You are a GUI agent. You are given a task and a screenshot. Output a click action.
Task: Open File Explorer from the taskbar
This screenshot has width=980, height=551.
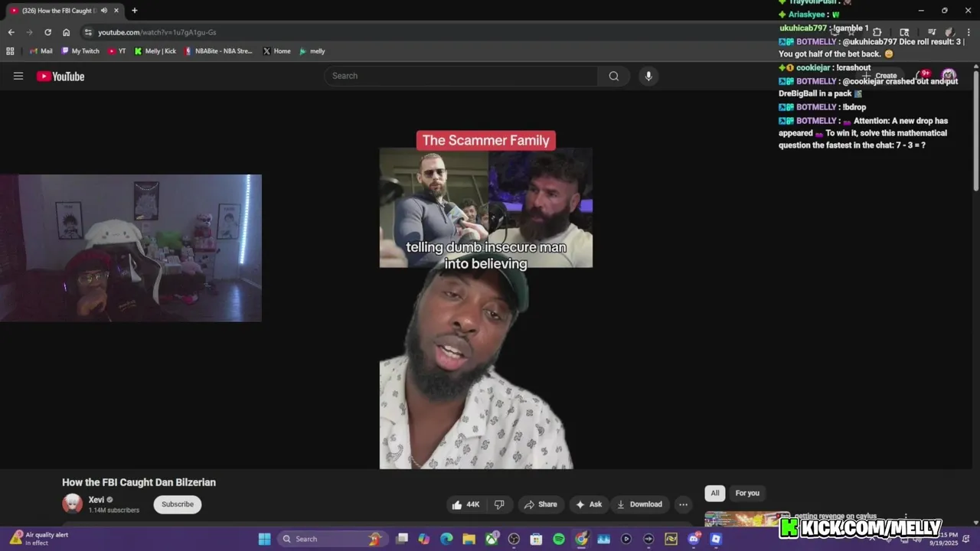point(469,539)
